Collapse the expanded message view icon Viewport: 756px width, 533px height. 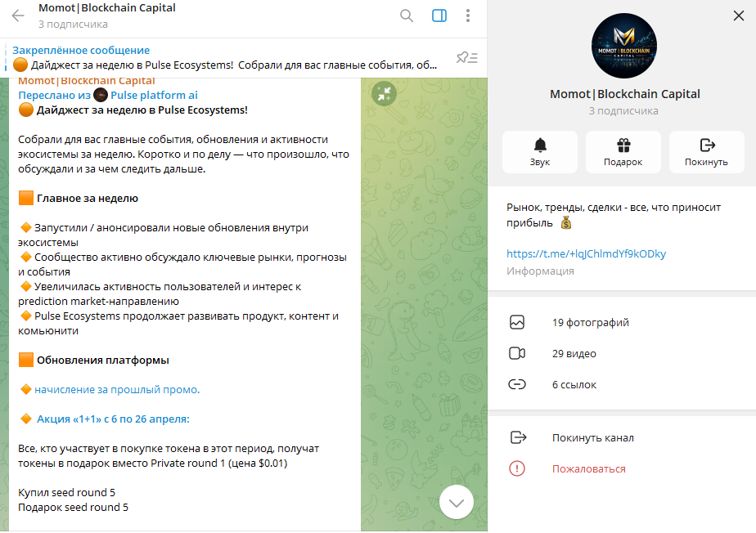(385, 93)
